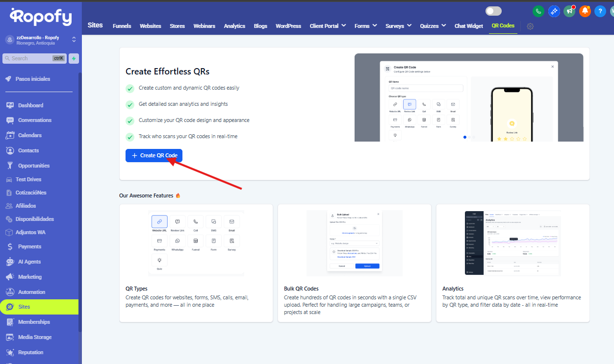Open the megaphone announcements icon
Image resolution: width=614 pixels, height=364 pixels.
(569, 11)
